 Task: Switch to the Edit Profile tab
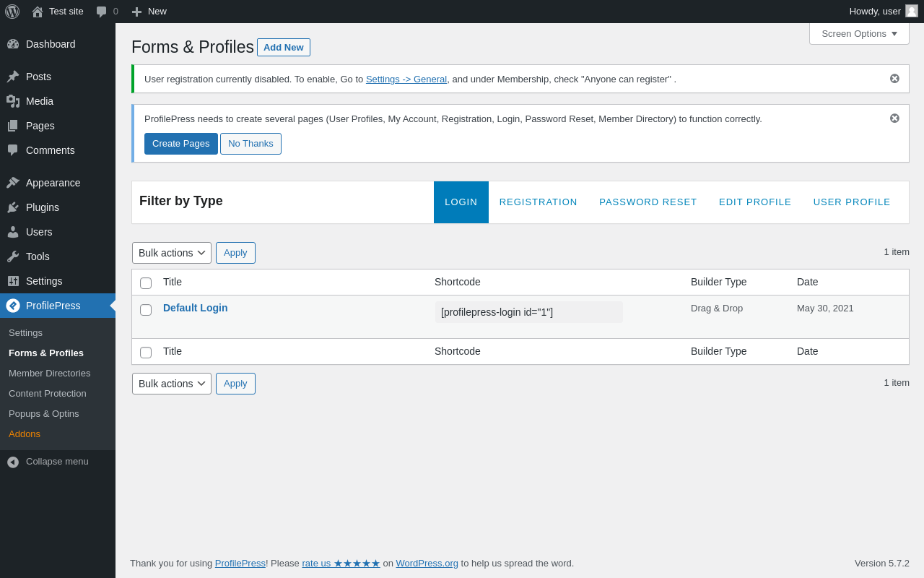click(755, 202)
